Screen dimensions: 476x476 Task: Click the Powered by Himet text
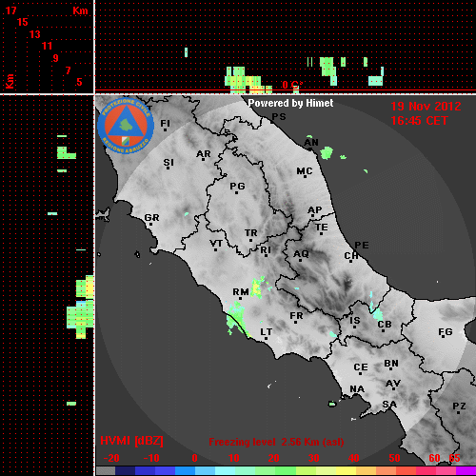click(x=290, y=103)
